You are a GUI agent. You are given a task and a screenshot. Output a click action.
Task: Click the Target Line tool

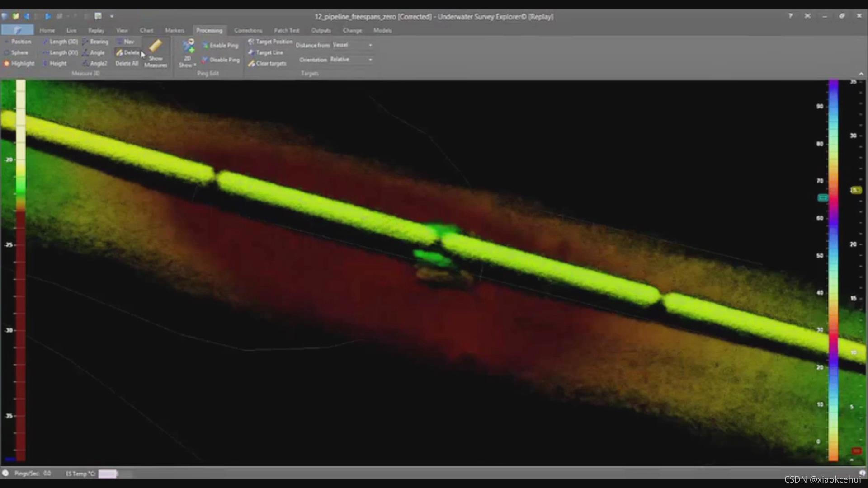coord(266,53)
